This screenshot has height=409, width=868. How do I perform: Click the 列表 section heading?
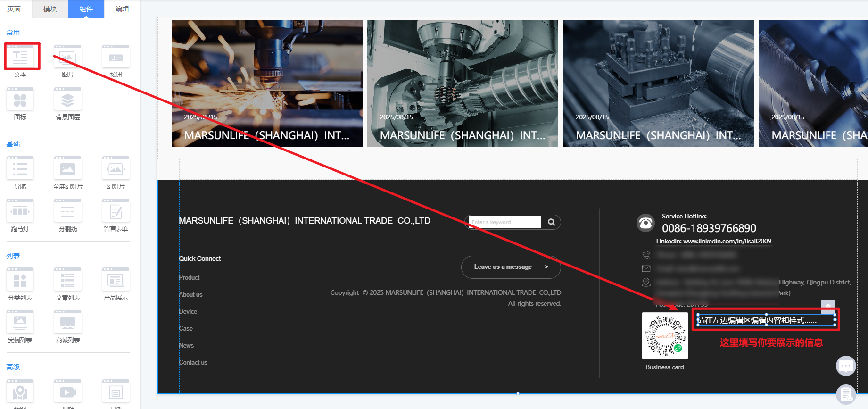click(13, 256)
